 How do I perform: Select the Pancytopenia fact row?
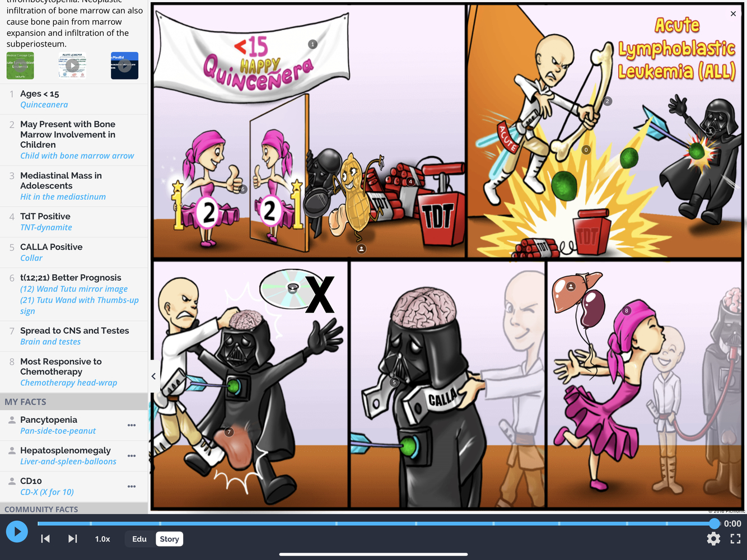(74, 425)
